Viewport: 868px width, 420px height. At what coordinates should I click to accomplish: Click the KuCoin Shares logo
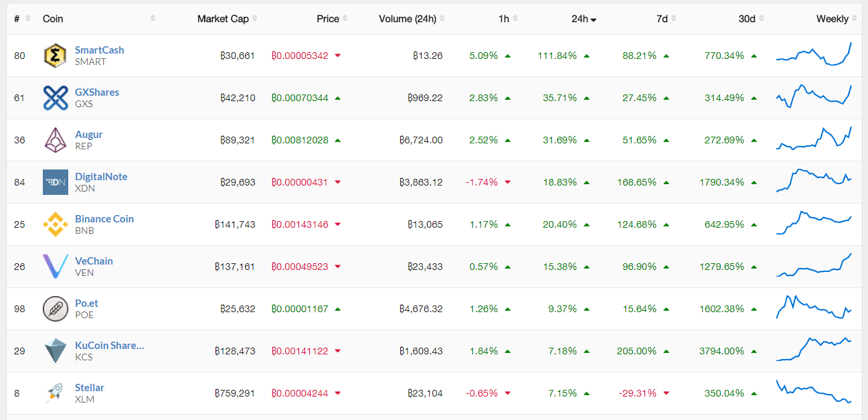coord(56,351)
